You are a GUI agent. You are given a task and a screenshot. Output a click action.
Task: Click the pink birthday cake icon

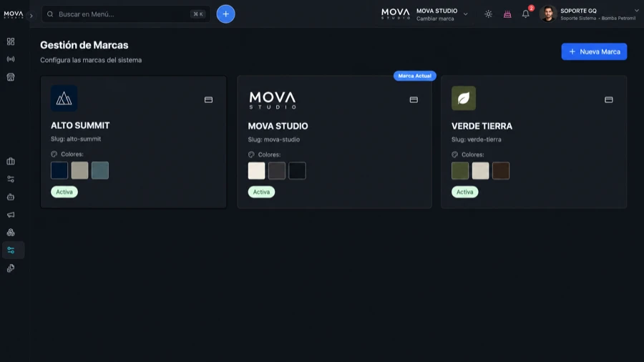[x=507, y=14]
